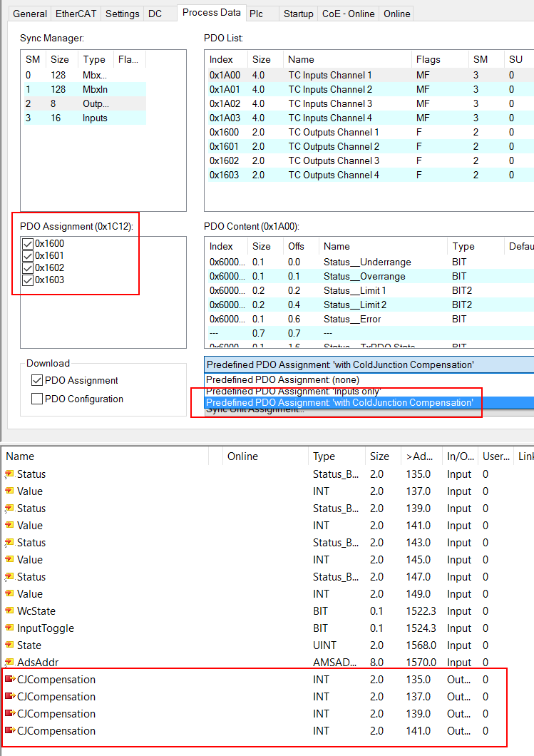Image resolution: width=534 pixels, height=756 pixels.
Task: Select 'with ColdJunction Compensation' in the dropdown list
Action: pos(369,402)
